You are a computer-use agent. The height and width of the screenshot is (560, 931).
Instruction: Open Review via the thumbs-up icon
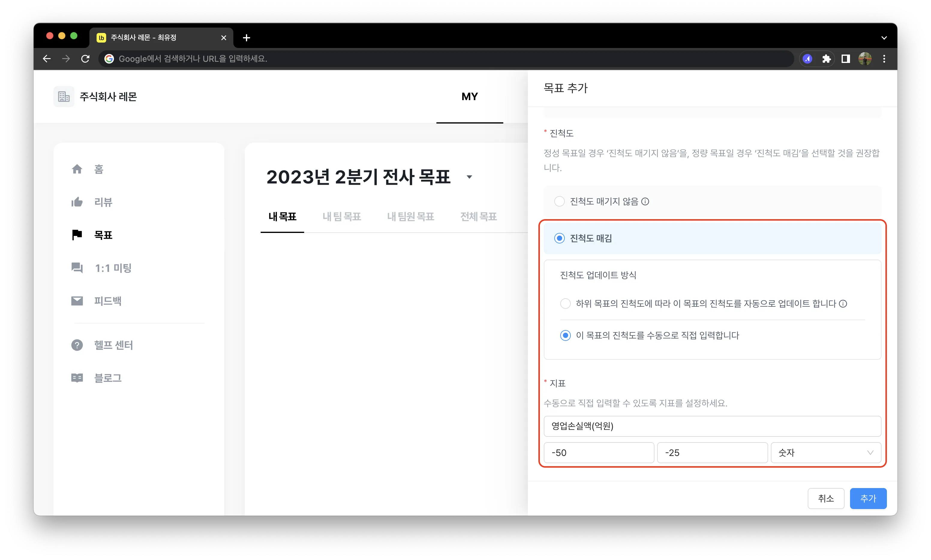tap(77, 202)
